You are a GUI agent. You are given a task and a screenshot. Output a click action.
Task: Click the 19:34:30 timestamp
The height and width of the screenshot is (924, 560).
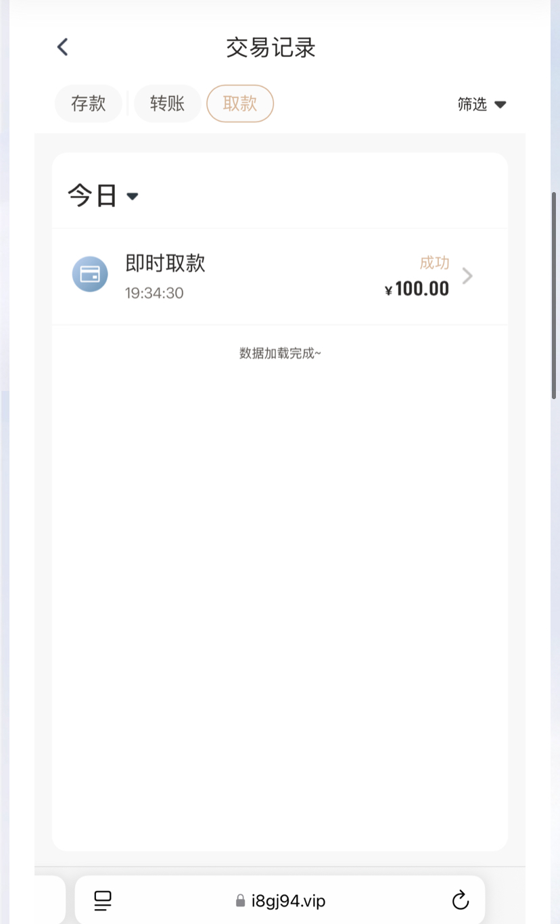pos(154,293)
